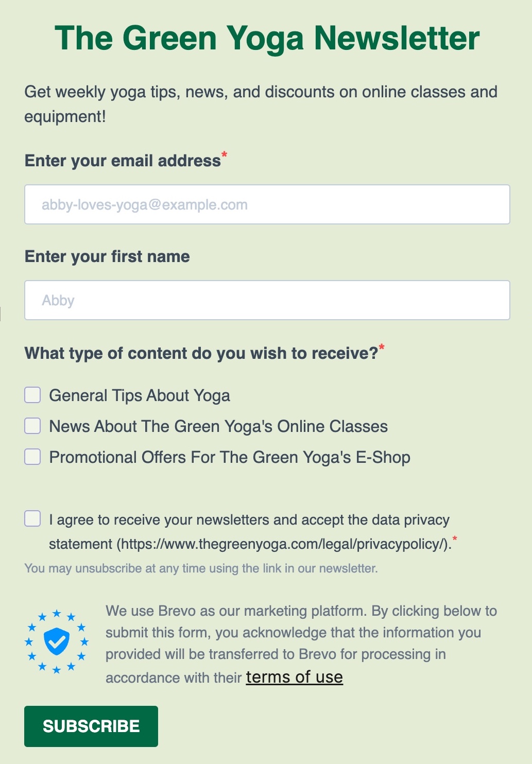Click the "General Tips About Yoga" label text
Viewport: 532px width, 764px height.
tap(140, 395)
